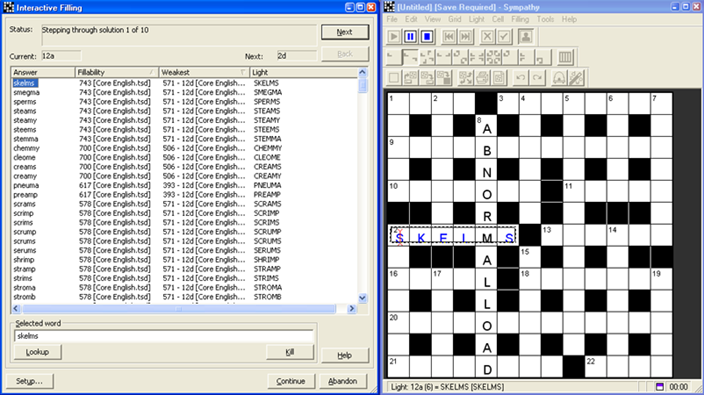The width and height of the screenshot is (704, 395).
Task: Click the Setup... button
Action: pyautogui.click(x=30, y=381)
